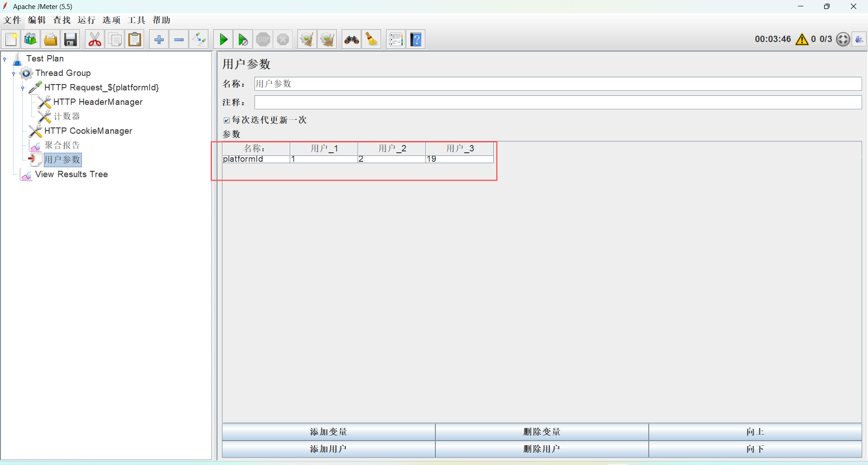The image size is (868, 465).
Task: Toggle 每次迭代更新一次 checkbox
Action: pyautogui.click(x=226, y=120)
